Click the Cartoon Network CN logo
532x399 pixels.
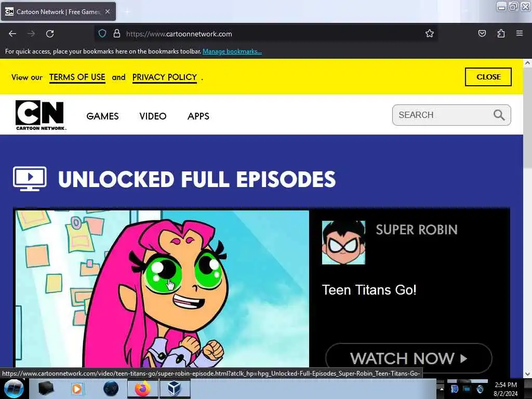click(x=41, y=115)
